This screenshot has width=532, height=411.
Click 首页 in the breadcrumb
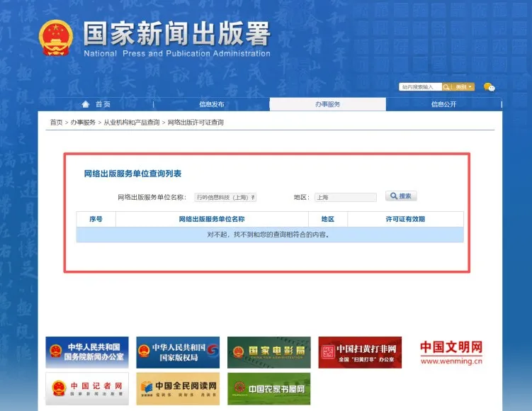pos(57,122)
